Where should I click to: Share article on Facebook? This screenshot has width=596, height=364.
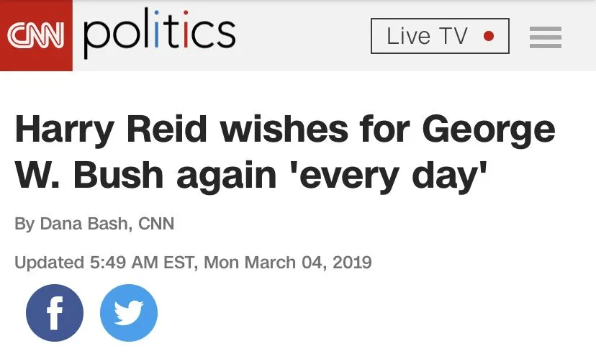click(x=55, y=313)
